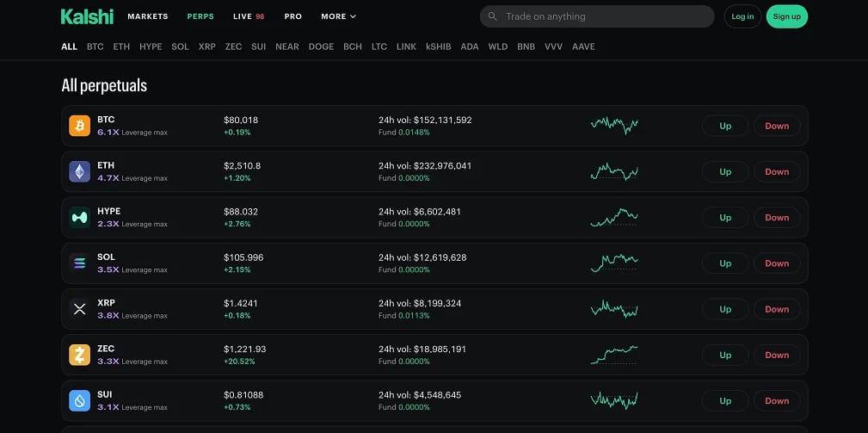Select the DOGE filter tab
This screenshot has width=868, height=433.
pyautogui.click(x=321, y=46)
